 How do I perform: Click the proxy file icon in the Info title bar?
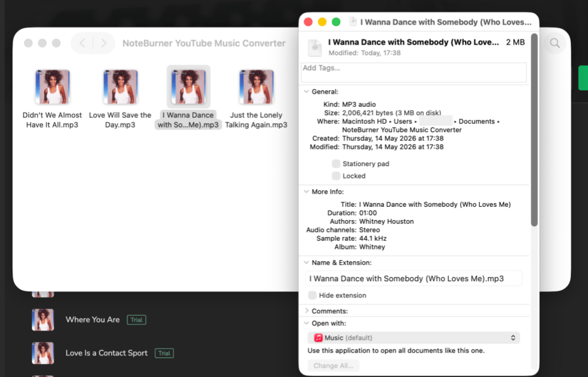[x=353, y=22]
